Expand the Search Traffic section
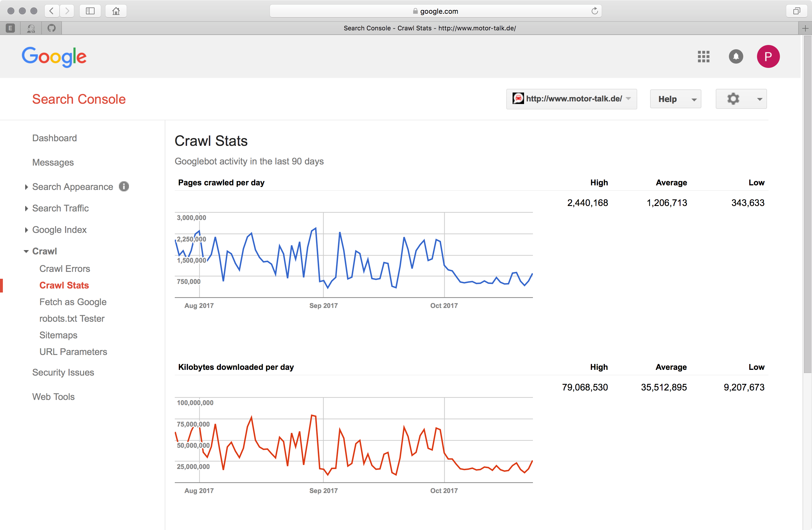 [x=60, y=208]
